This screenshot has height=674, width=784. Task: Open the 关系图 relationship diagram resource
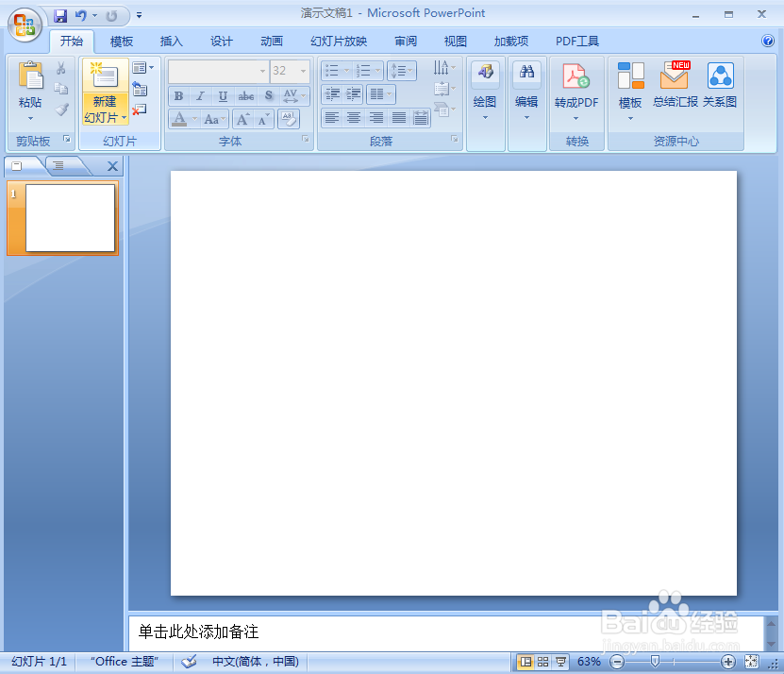click(720, 85)
